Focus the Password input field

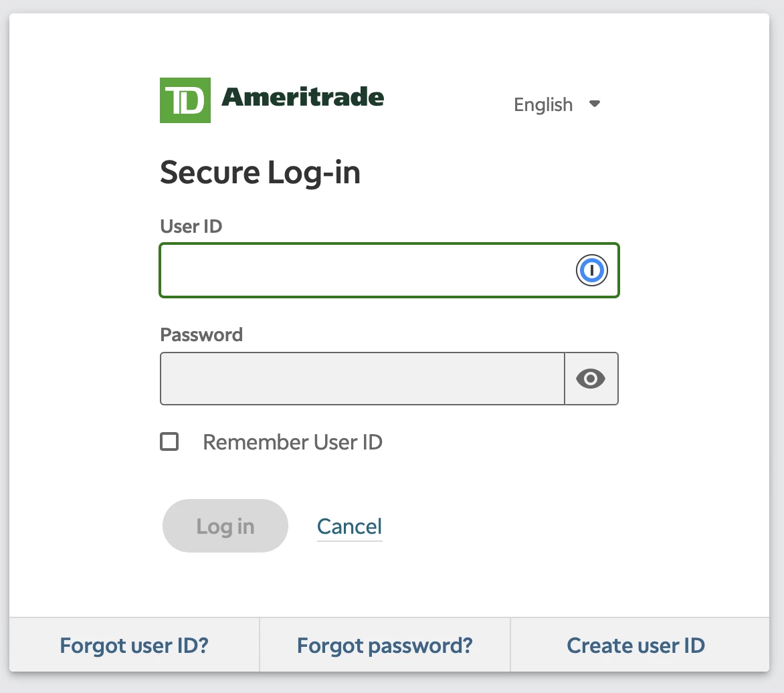click(363, 379)
